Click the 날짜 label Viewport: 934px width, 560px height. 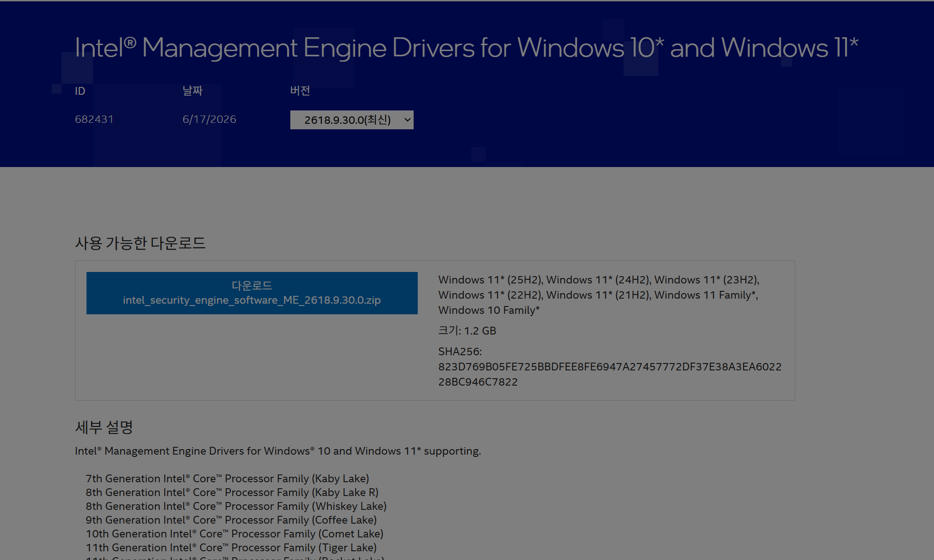(192, 91)
